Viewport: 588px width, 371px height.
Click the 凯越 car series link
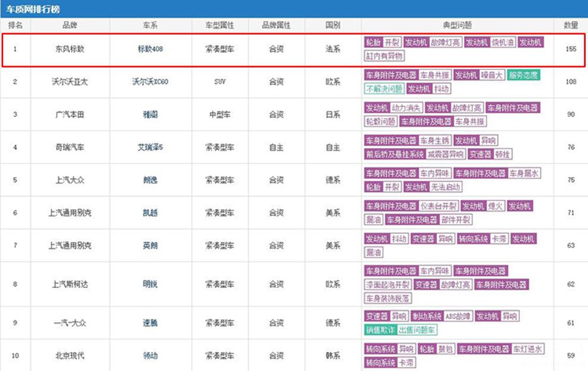150,212
